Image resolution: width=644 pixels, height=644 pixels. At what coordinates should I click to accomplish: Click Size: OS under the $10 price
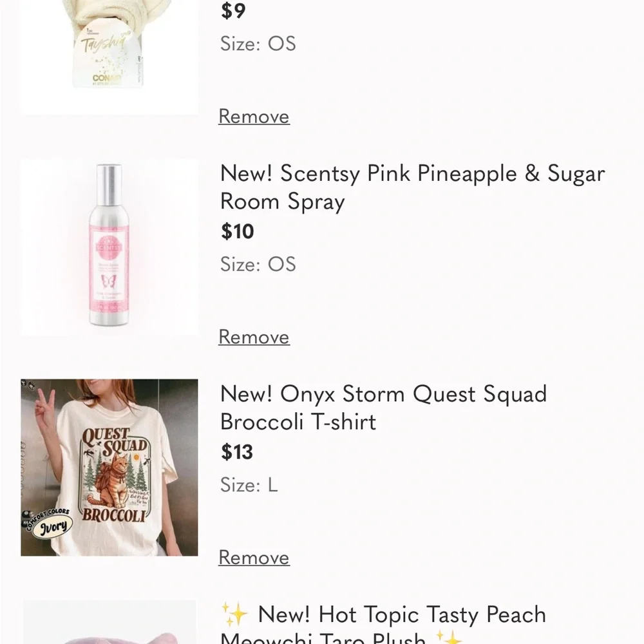pos(258,264)
